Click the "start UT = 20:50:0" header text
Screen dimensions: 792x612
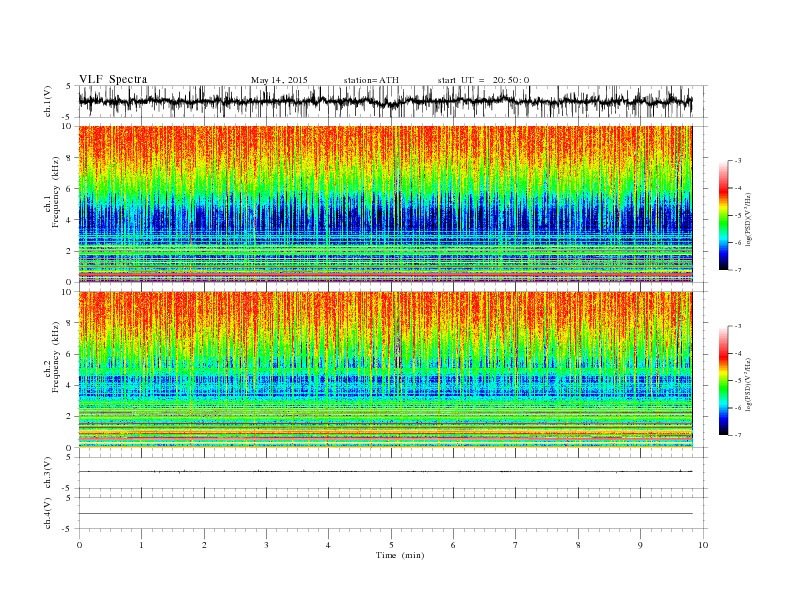[x=483, y=80]
